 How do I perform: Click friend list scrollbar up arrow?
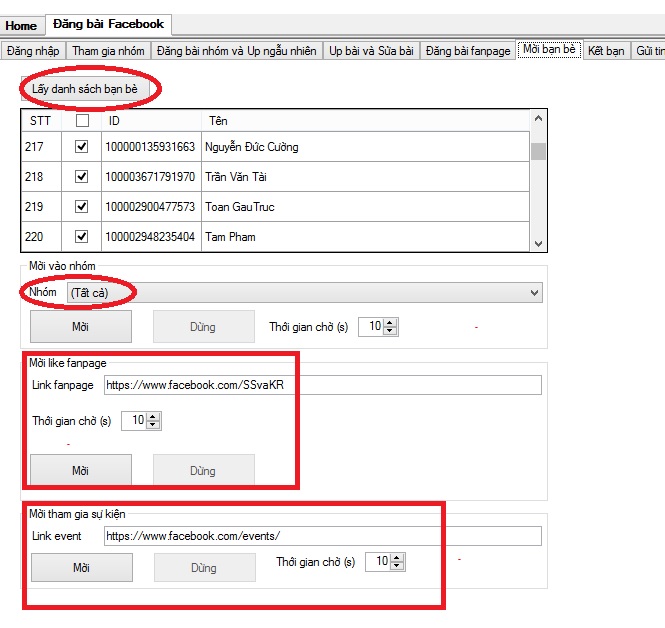(539, 118)
